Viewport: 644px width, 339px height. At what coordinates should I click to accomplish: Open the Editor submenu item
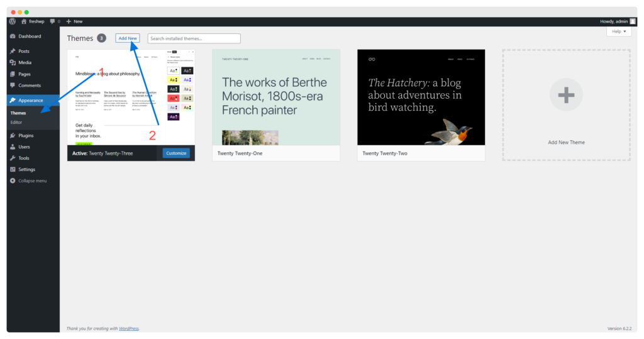(x=16, y=123)
